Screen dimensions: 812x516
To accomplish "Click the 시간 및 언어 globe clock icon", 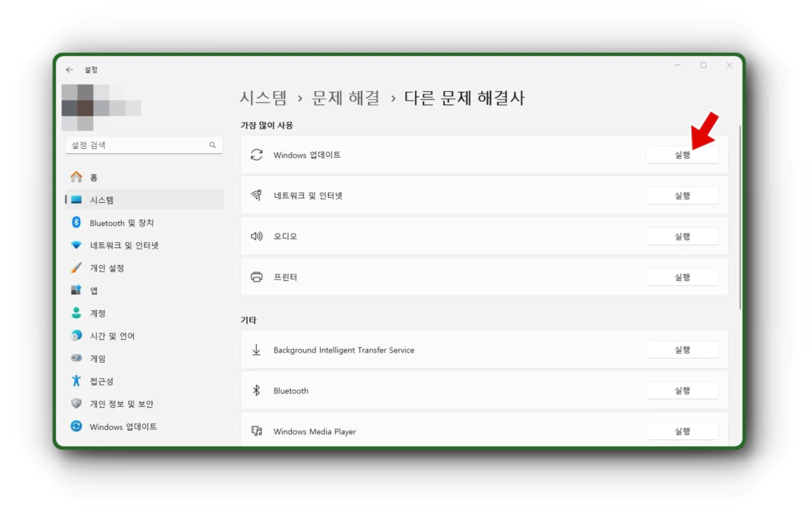I will pos(76,335).
